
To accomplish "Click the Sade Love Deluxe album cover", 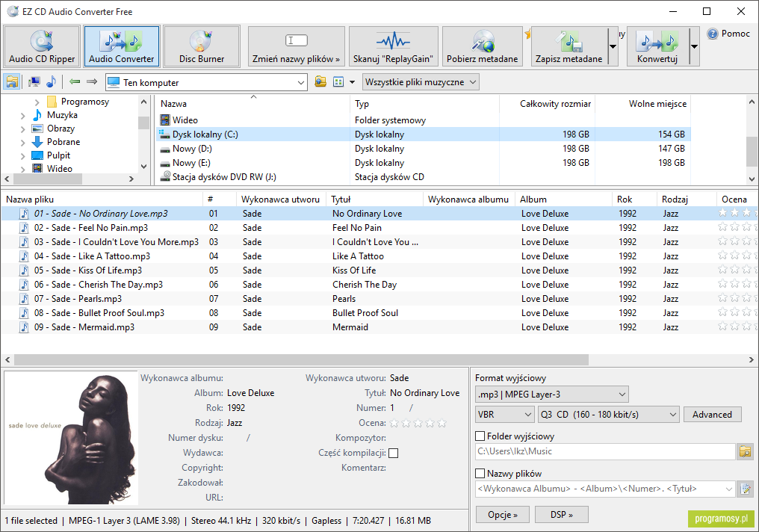I will point(71,438).
